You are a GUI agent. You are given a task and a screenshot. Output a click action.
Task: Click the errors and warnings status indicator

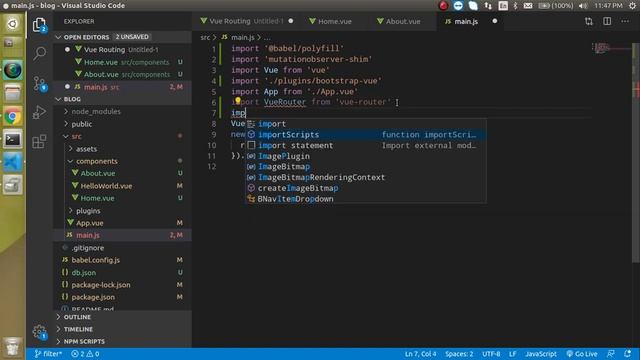pyautogui.click(x=85, y=354)
